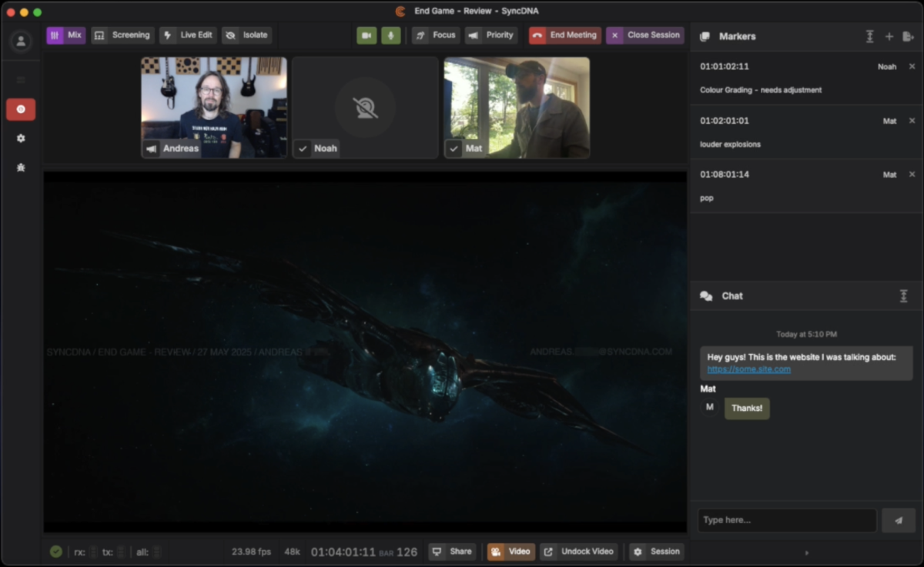The width and height of the screenshot is (924, 567).
Task: Open the https://some.site.com link
Action: [x=749, y=369]
